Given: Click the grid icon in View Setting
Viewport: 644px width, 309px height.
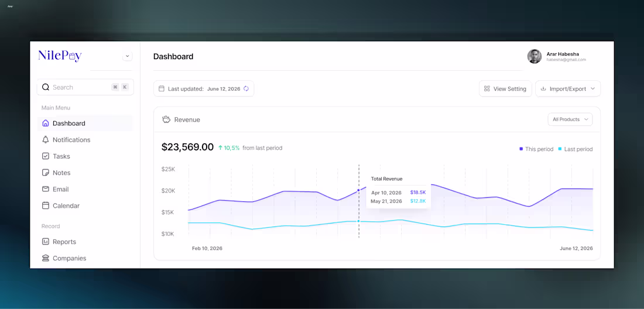Looking at the screenshot, I should pyautogui.click(x=487, y=88).
